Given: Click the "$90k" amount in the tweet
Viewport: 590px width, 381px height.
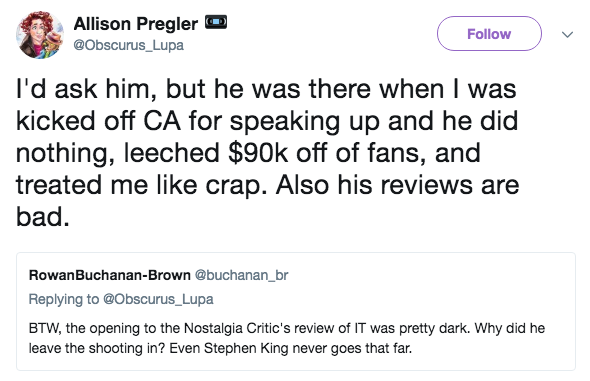Looking at the screenshot, I should click(258, 153).
